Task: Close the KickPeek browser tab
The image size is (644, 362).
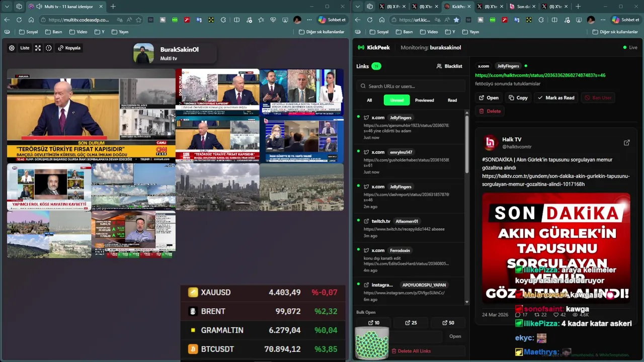Action: point(469,7)
